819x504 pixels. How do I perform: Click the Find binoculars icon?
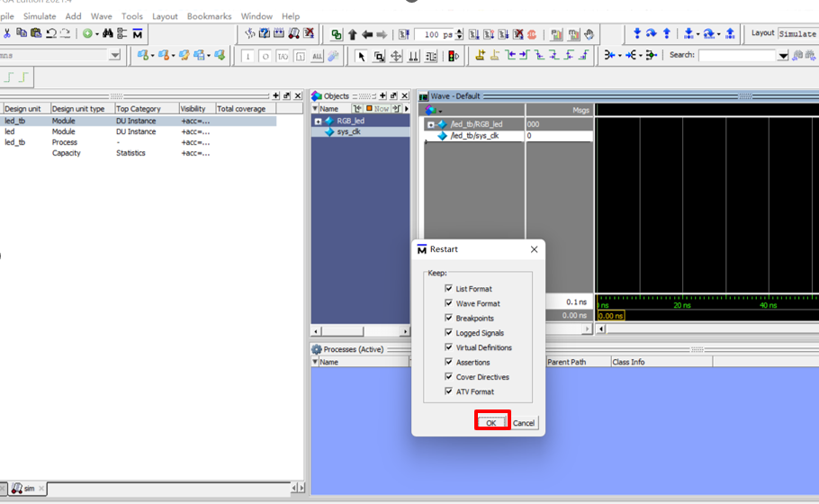click(108, 33)
